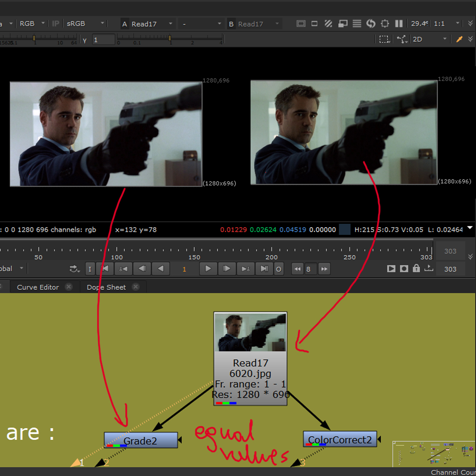The height and width of the screenshot is (476, 476).
Task: Click the horizontal lines scanline icon
Action: click(357, 24)
